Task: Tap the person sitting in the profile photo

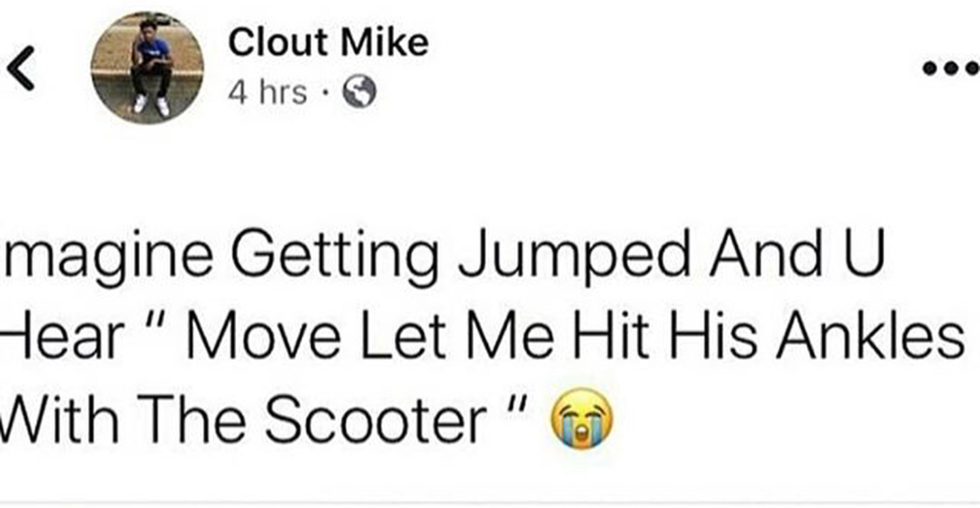Action: click(x=152, y=66)
